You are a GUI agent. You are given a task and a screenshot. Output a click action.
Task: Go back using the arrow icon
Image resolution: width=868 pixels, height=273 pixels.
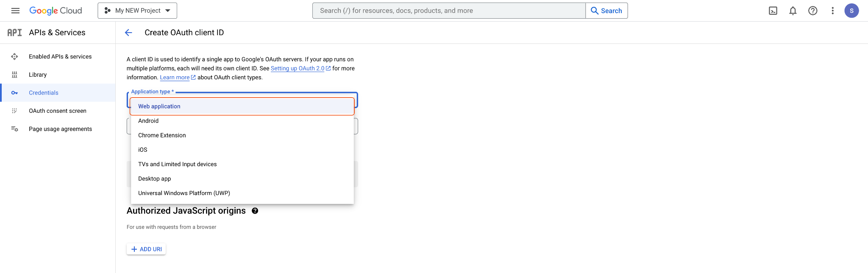click(x=128, y=33)
